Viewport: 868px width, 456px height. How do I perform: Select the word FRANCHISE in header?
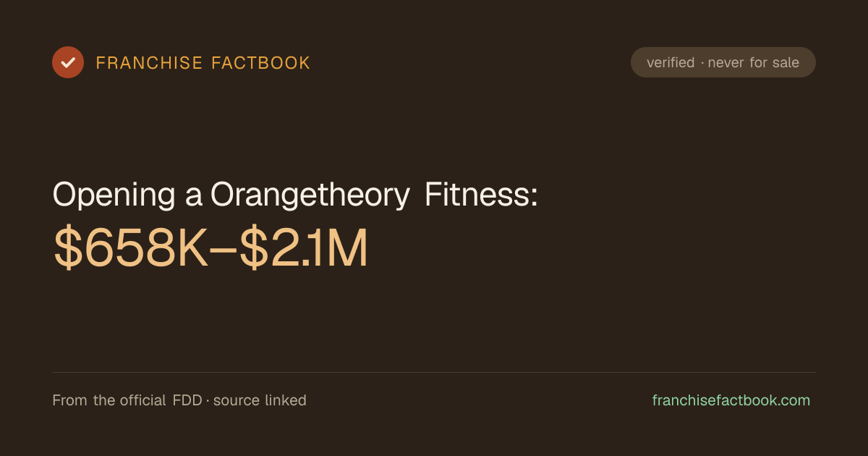[149, 63]
